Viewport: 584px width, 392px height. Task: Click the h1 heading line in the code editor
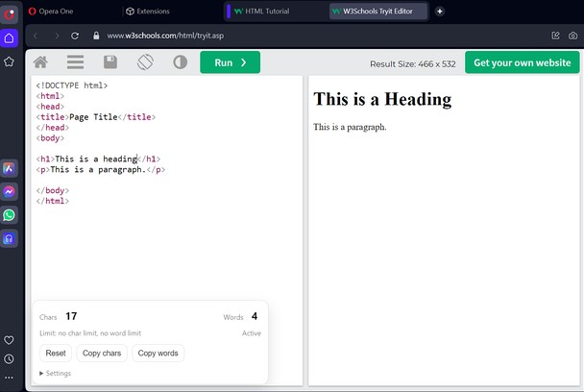(x=98, y=159)
